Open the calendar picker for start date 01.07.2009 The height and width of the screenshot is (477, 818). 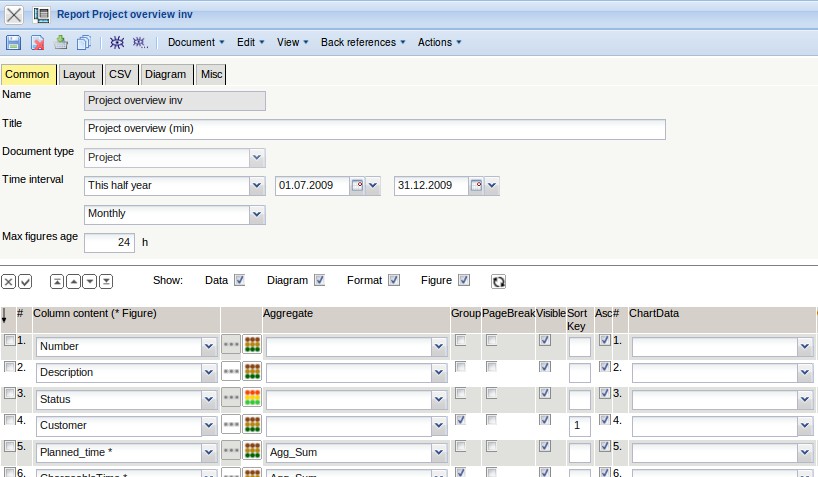pyautogui.click(x=357, y=186)
